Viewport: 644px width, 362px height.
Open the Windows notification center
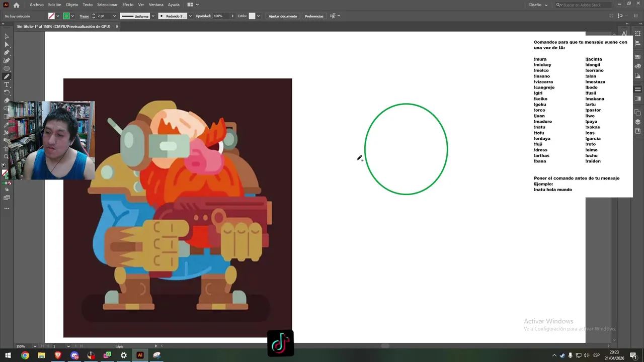point(633,355)
